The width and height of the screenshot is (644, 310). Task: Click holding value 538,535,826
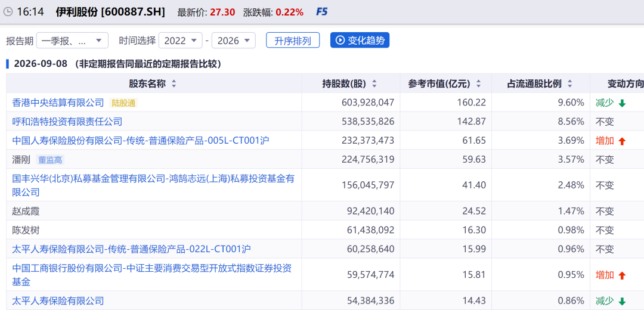click(368, 122)
